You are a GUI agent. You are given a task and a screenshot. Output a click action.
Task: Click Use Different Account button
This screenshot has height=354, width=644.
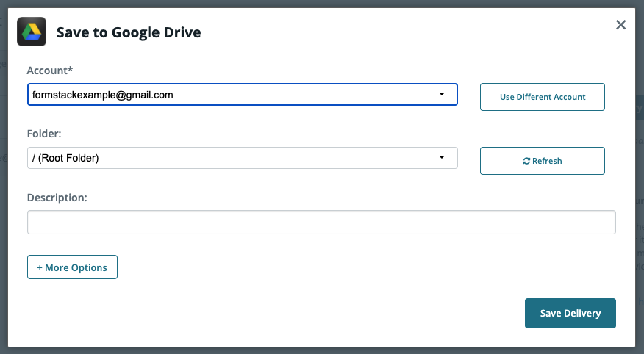click(x=542, y=97)
